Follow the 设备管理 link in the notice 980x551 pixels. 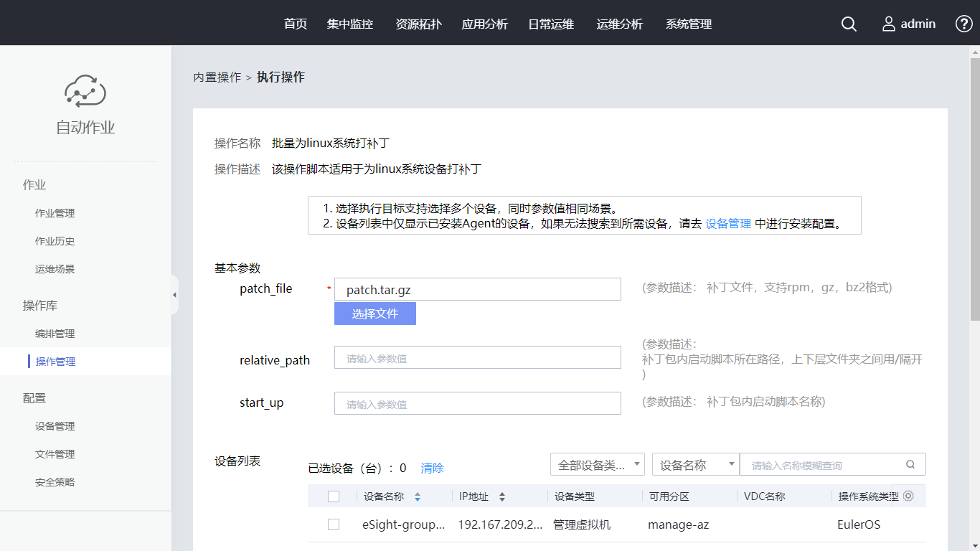(728, 224)
